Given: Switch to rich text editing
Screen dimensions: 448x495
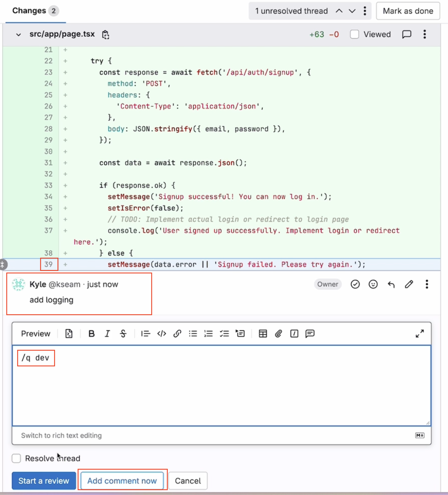Looking at the screenshot, I should coord(61,435).
